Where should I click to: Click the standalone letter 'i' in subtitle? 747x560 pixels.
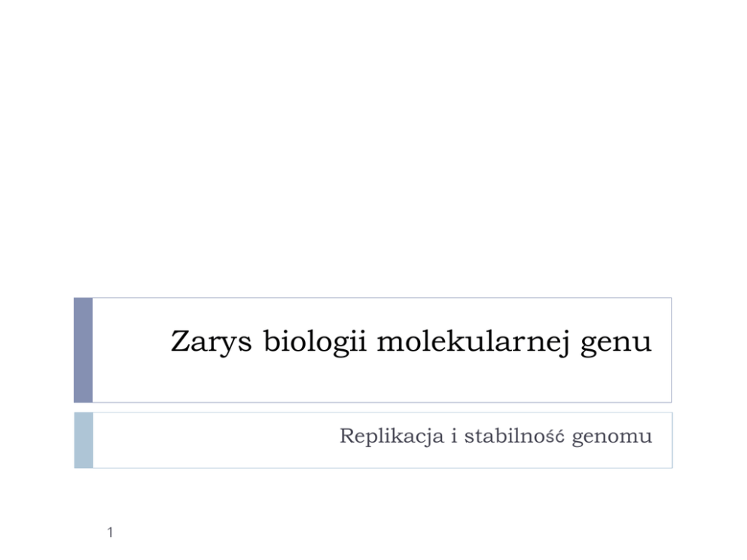point(454,437)
